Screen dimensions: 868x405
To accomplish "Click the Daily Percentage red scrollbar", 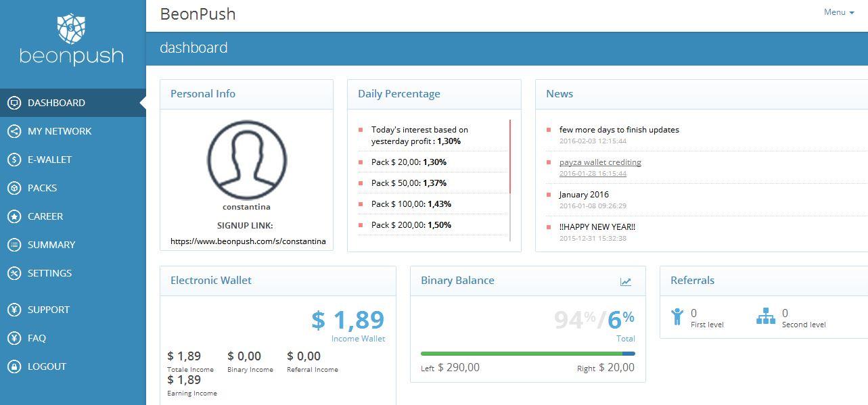I will pyautogui.click(x=510, y=157).
